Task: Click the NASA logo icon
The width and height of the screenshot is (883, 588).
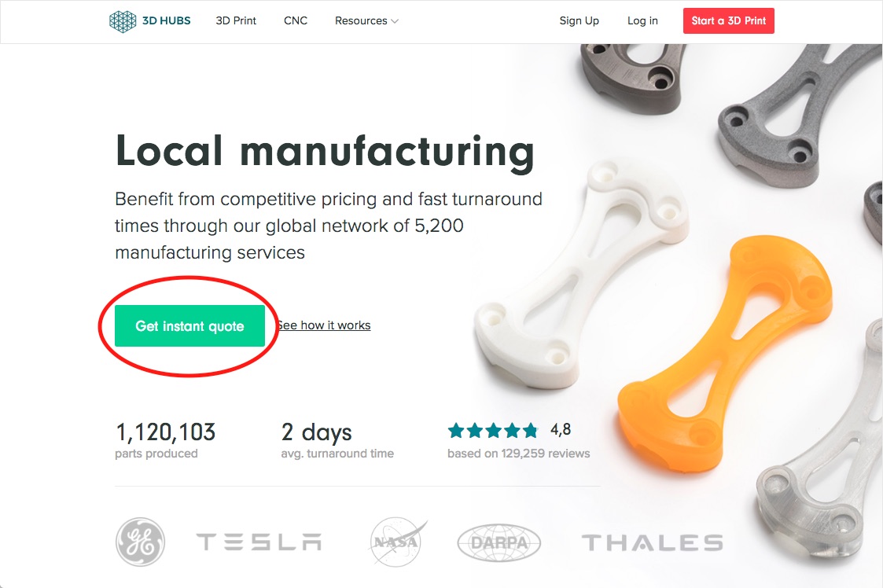Action: coord(399,542)
